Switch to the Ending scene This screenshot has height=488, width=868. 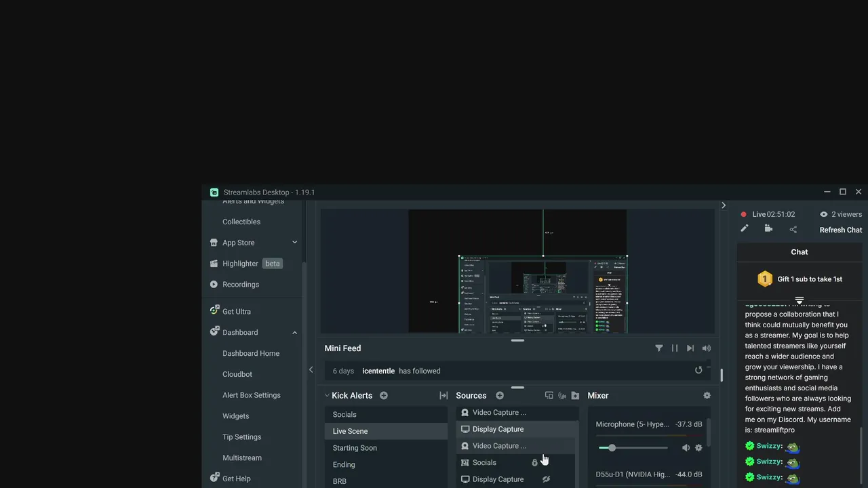[386, 465]
